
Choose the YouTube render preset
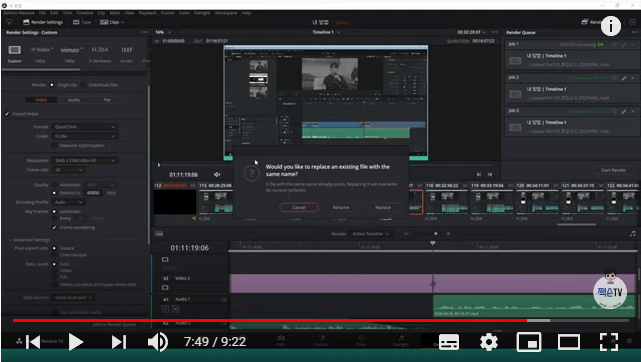coord(42,49)
